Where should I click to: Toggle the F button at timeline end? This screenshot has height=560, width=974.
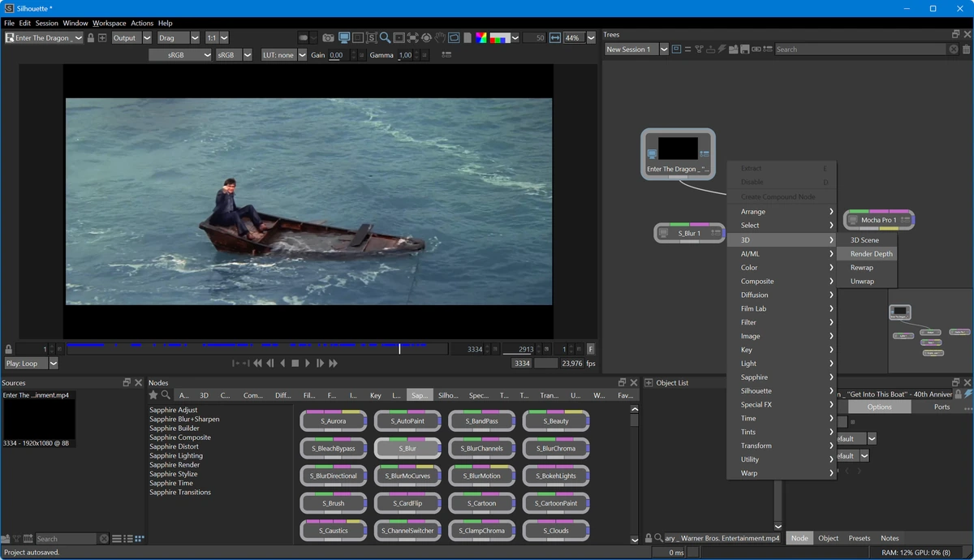(591, 349)
